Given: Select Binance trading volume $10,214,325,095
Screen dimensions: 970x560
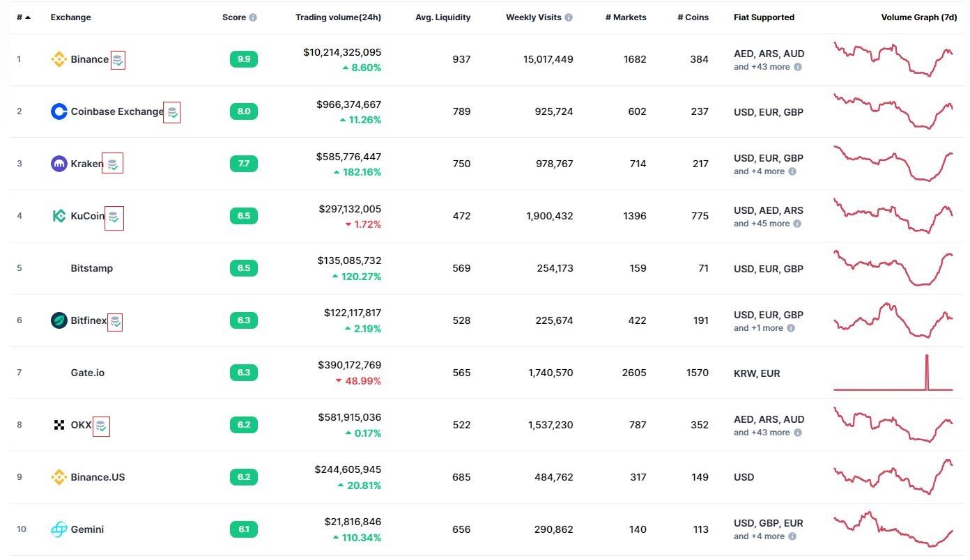Looking at the screenshot, I should pos(342,52).
